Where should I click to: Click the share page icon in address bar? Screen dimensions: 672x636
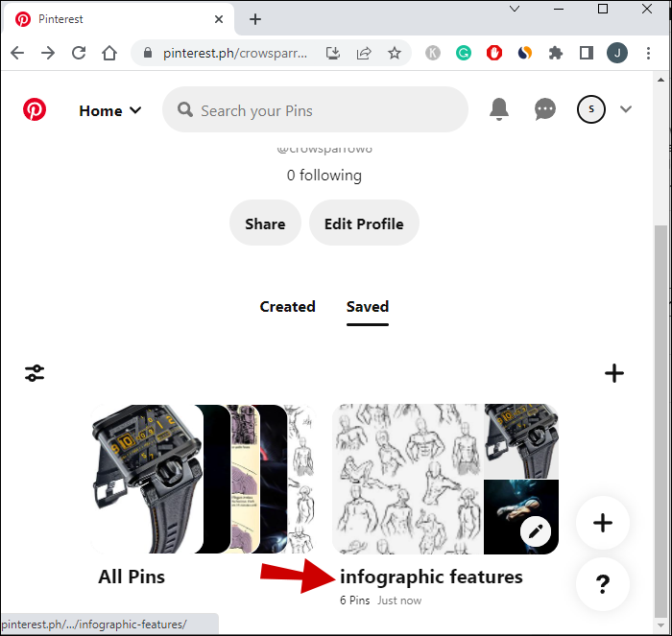[364, 53]
